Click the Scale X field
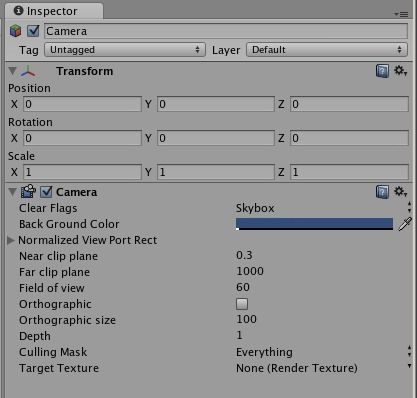Image resolution: width=417 pixels, height=398 pixels. coord(82,172)
